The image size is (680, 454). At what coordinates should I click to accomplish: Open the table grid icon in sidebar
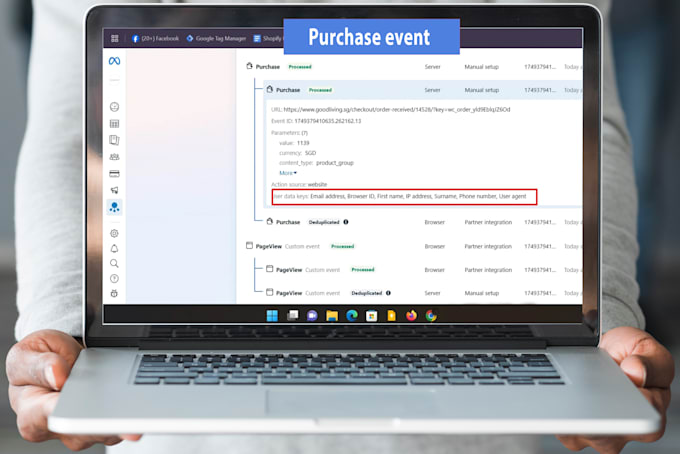(114, 124)
